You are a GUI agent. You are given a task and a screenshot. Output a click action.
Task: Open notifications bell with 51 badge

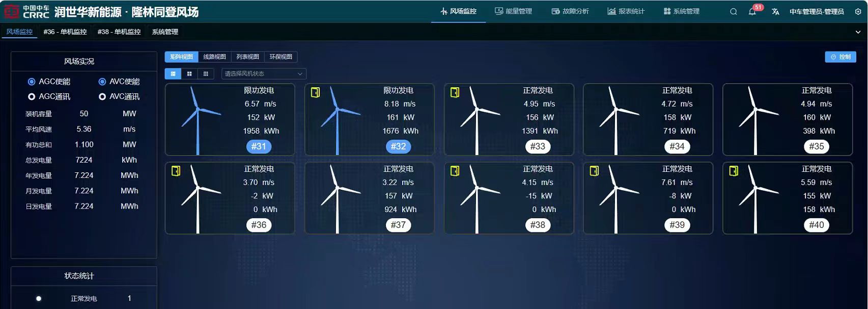click(x=752, y=12)
